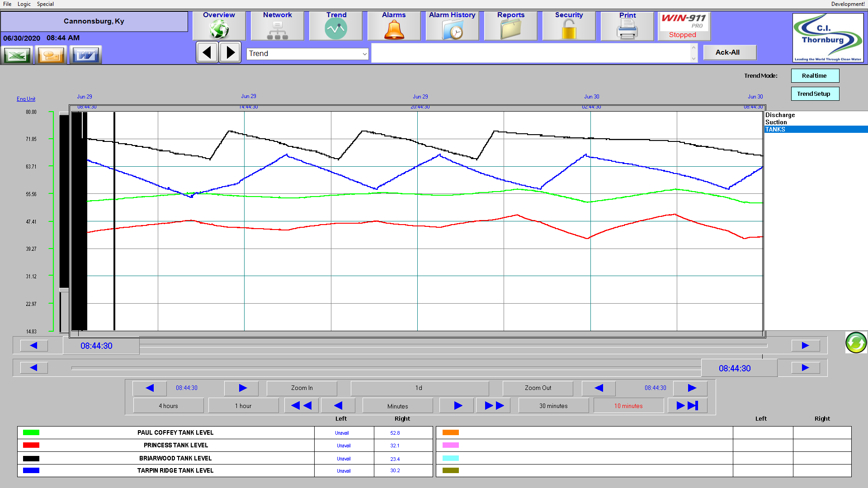Screen dimensions: 868x488
Task: Open the Trend screen dropdown
Action: click(x=307, y=54)
